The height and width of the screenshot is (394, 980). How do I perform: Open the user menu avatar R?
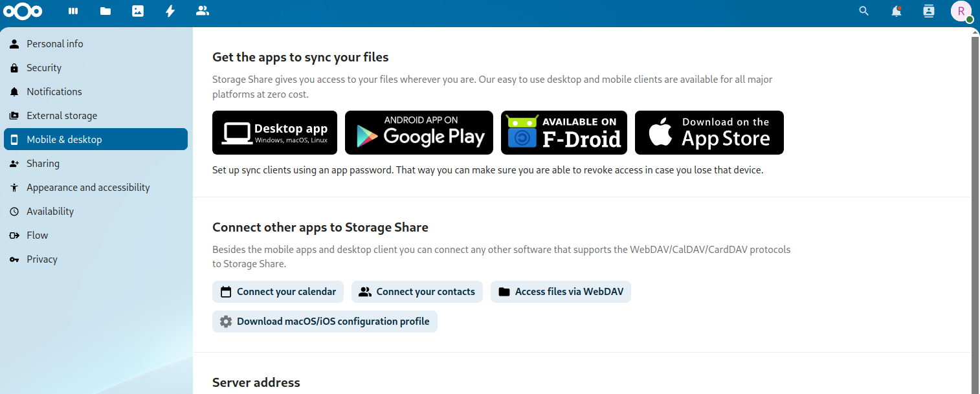[961, 11]
